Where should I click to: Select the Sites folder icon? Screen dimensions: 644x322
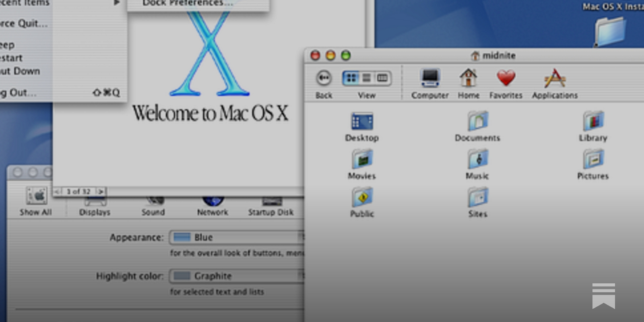[x=478, y=197]
